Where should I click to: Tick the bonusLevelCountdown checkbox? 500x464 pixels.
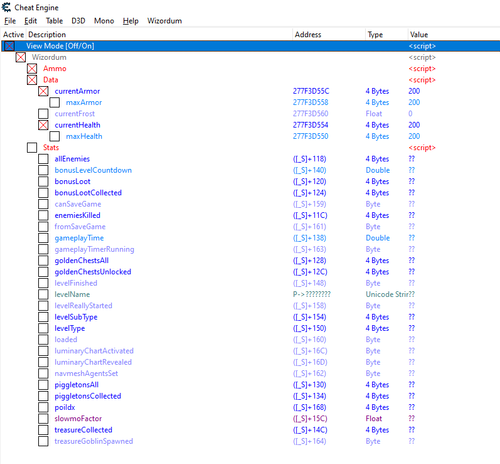(x=43, y=170)
